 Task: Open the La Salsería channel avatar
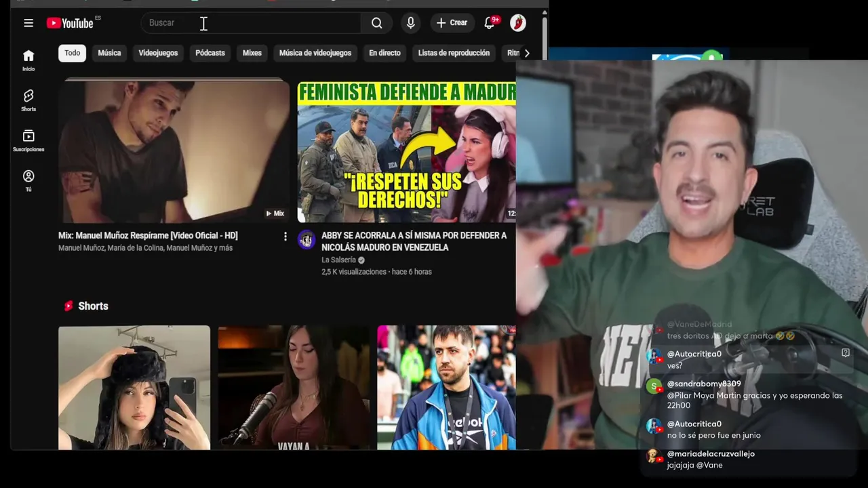pyautogui.click(x=307, y=239)
